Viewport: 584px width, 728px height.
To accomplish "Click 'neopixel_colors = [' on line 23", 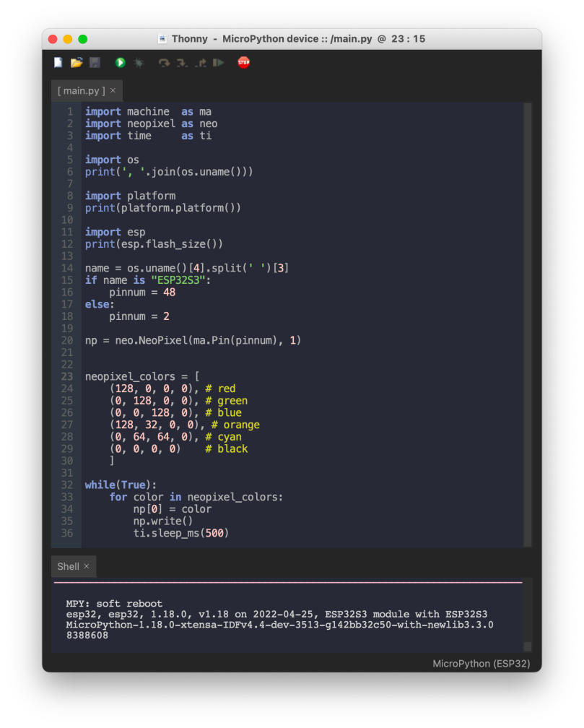I will [x=142, y=376].
